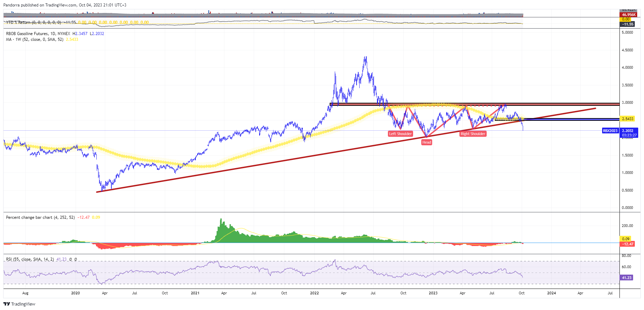Click the 60.00 RSI axis level
Image resolution: width=644 pixels, height=310 pixels.
(x=626, y=267)
